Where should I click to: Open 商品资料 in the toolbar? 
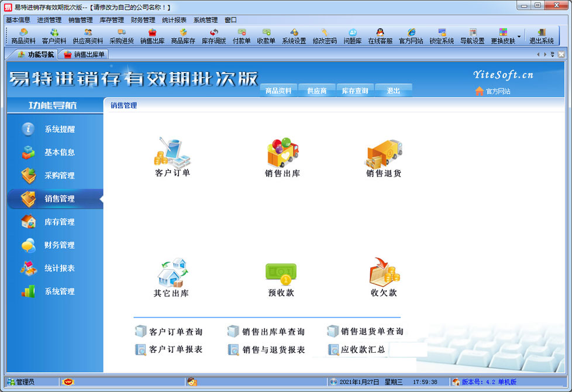[x=23, y=36]
